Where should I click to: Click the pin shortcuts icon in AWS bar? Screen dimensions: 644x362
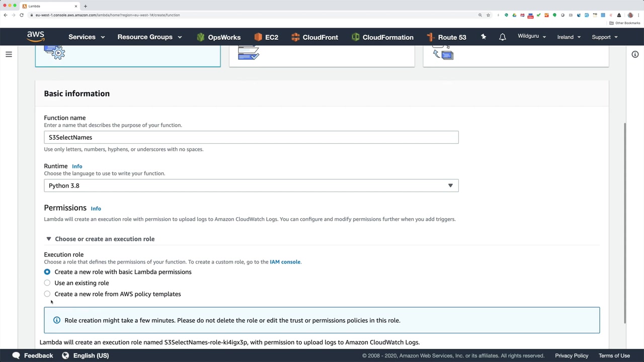coord(484,37)
